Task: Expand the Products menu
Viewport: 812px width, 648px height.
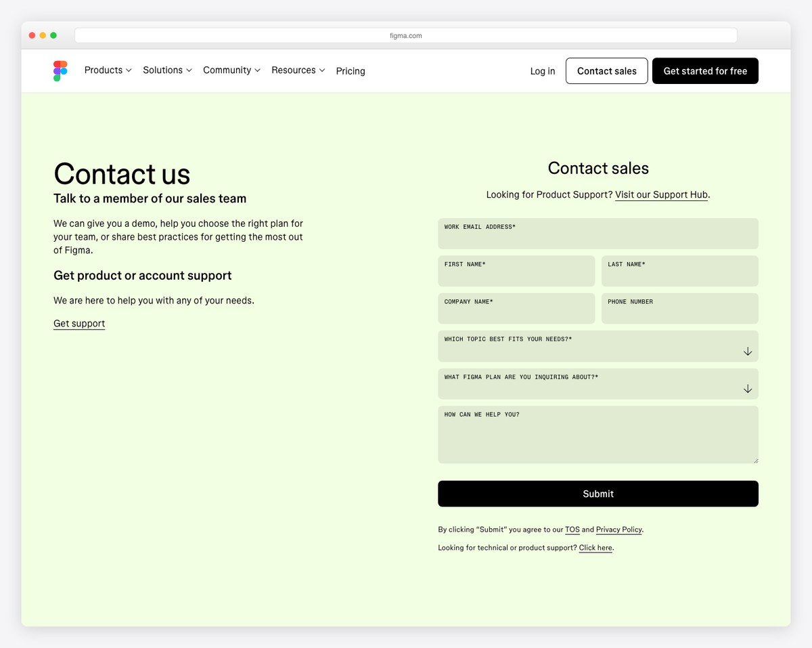Action: [107, 70]
